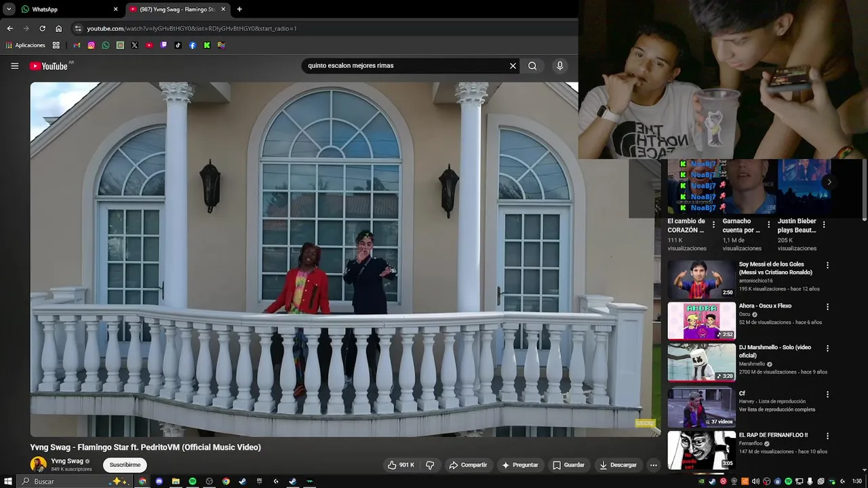
Task: Open options for Ahora - Oscu x Flexo
Action: click(827, 306)
